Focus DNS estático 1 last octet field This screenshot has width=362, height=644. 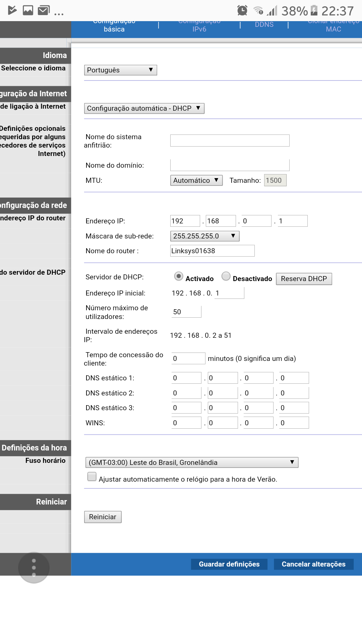[294, 378]
